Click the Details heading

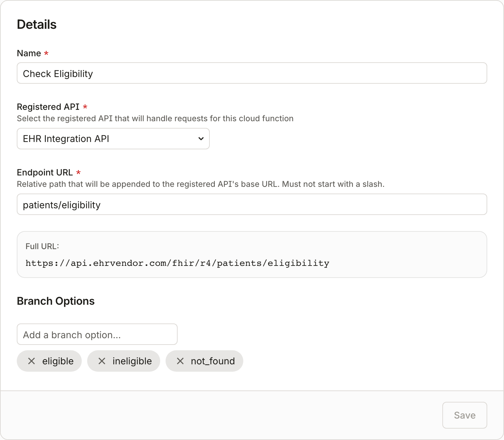click(37, 24)
